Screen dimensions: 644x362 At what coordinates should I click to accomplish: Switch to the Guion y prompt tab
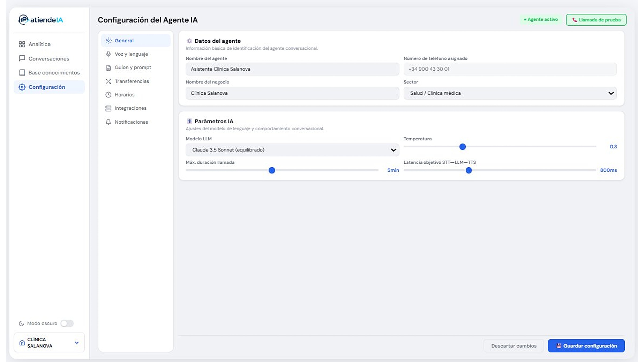click(133, 68)
